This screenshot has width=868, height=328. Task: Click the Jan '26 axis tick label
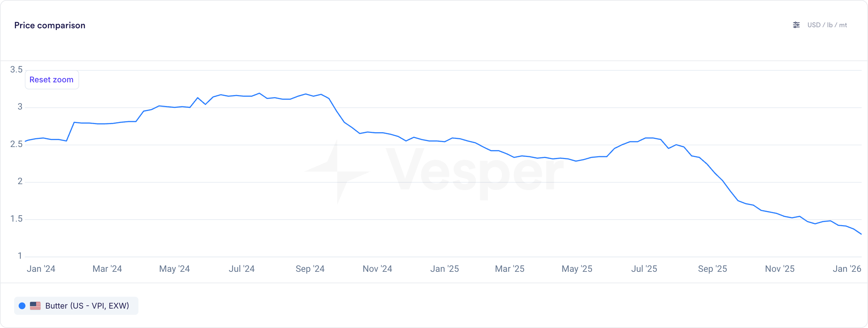click(847, 269)
